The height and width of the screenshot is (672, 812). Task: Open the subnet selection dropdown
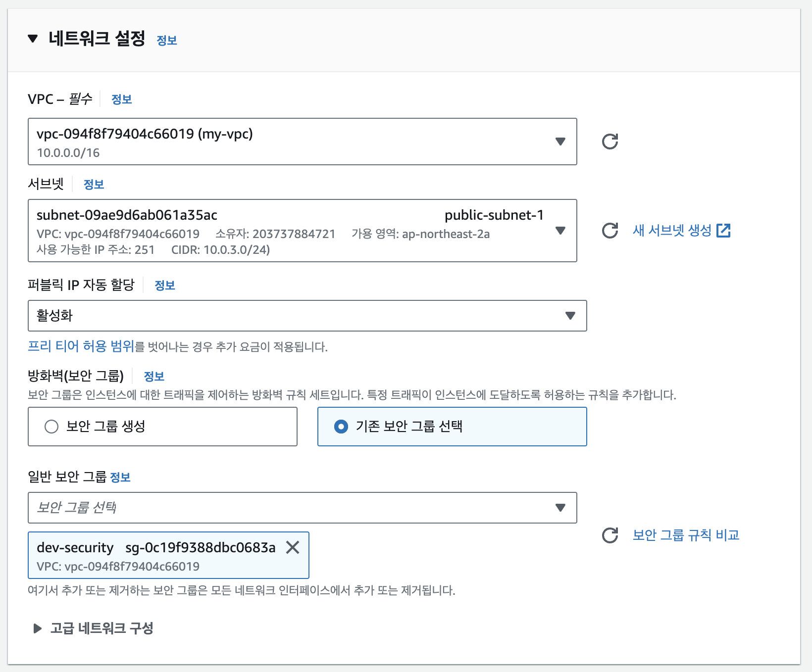(x=560, y=230)
